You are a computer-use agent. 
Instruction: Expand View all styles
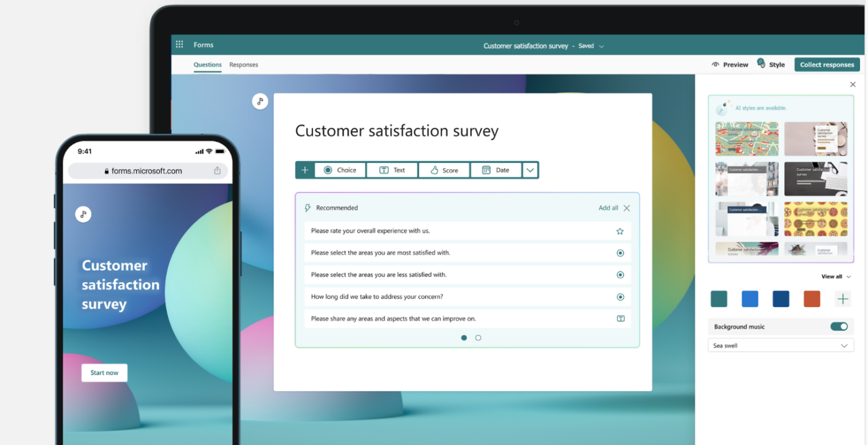836,276
